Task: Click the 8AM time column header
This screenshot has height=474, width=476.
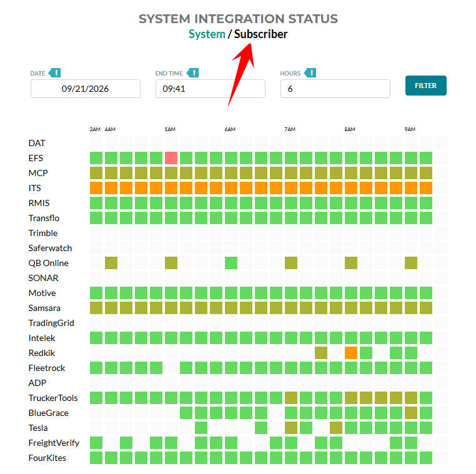Action: (x=350, y=129)
